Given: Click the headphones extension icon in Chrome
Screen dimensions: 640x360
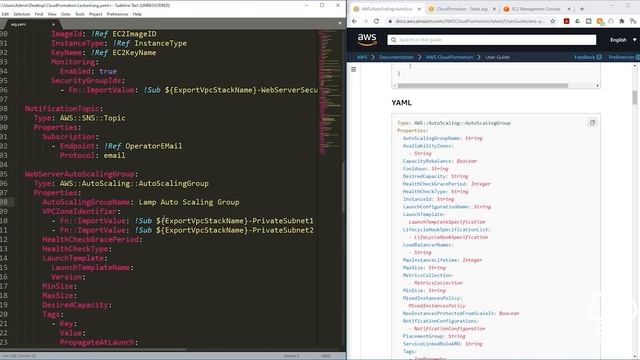Looking at the screenshot, I should (x=611, y=21).
